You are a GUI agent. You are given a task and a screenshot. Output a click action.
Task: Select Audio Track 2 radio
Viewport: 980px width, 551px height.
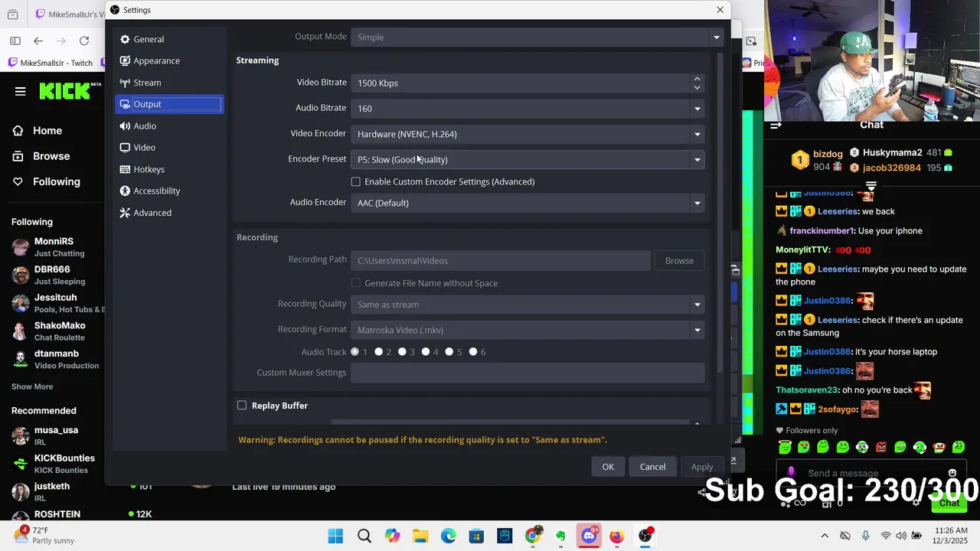click(378, 352)
